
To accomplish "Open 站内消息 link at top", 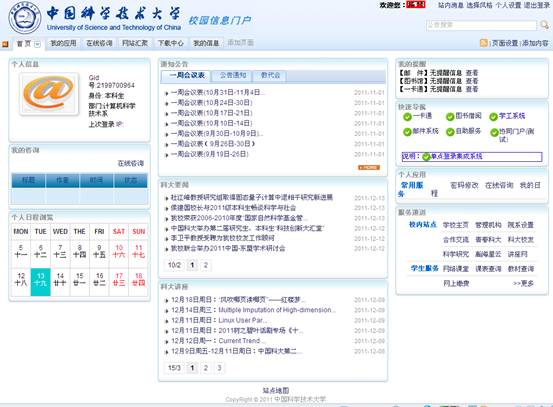I will 450,5.
